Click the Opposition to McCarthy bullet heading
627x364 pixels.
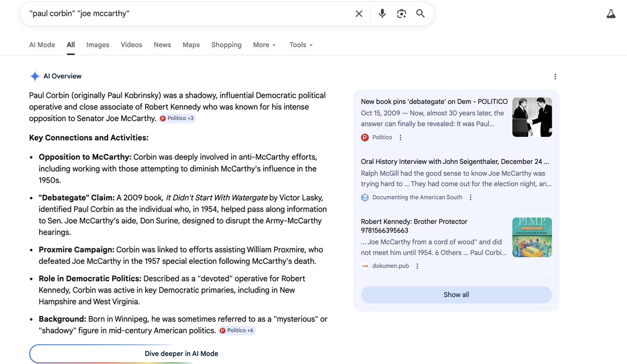85,157
